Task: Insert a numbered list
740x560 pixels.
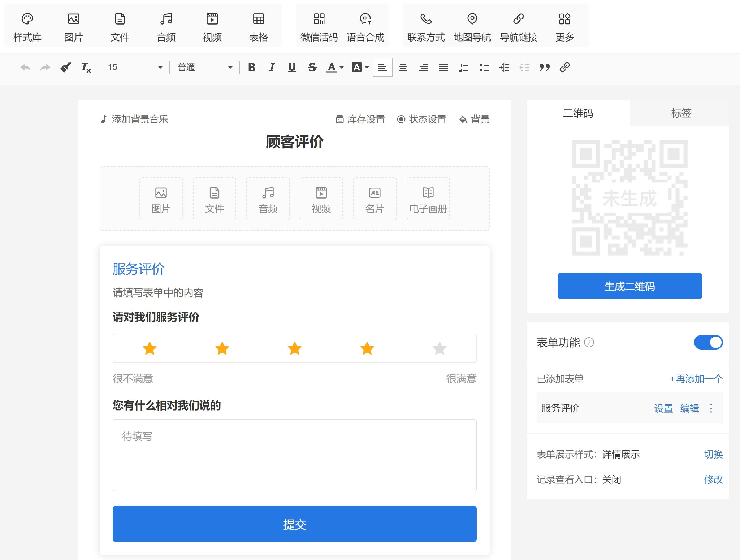Action: click(x=464, y=67)
